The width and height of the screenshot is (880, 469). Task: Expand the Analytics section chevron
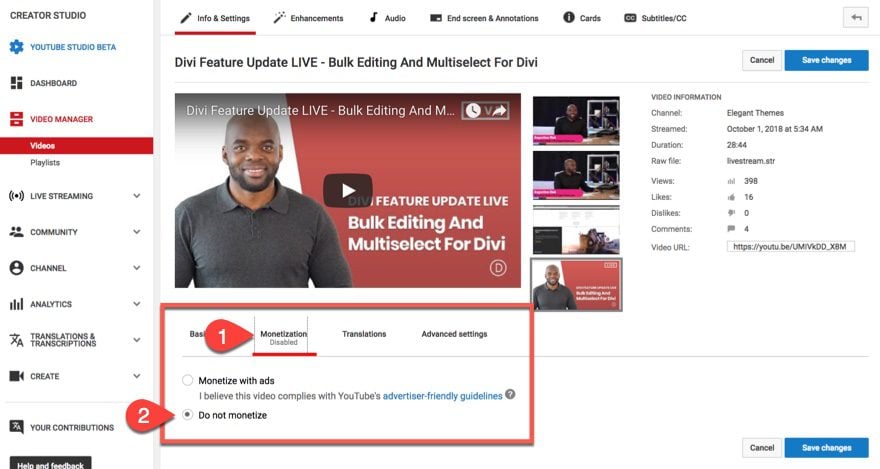[x=137, y=304]
